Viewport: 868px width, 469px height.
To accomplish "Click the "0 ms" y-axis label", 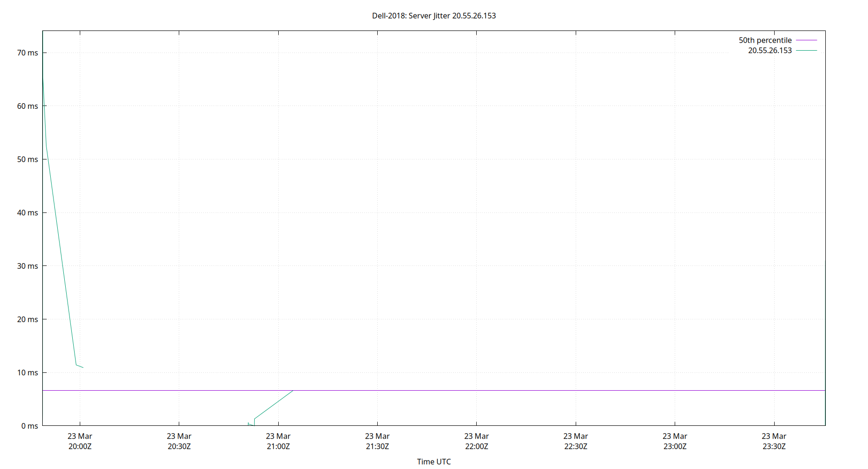I will (30, 426).
